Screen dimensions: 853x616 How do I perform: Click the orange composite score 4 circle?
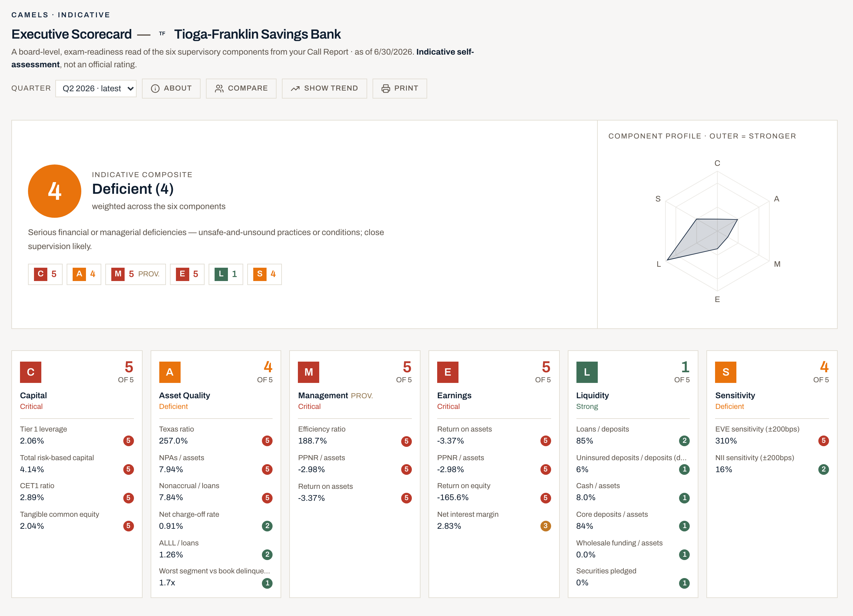pos(55,191)
